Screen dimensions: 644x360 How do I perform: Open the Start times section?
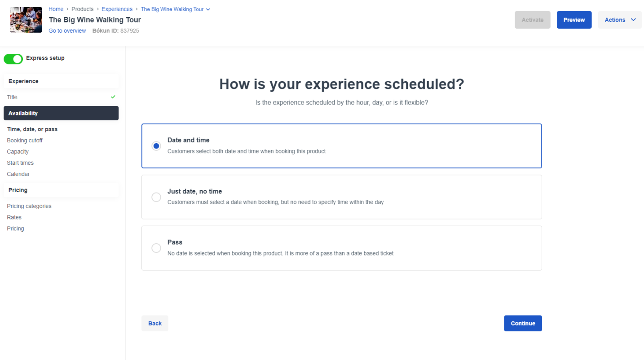click(20, 162)
